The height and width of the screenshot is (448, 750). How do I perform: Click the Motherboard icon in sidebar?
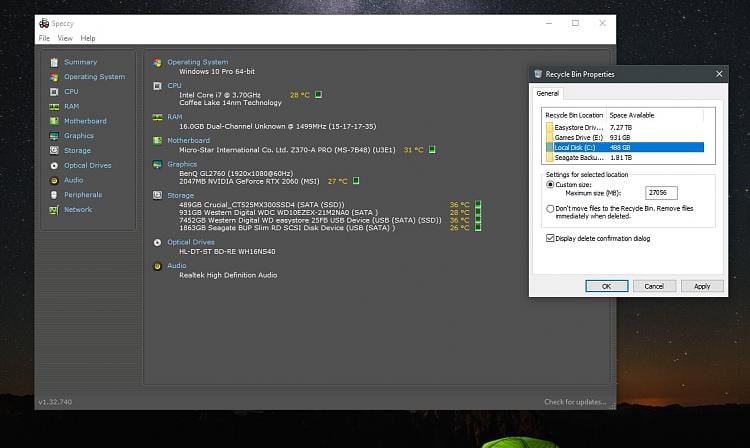pos(54,121)
